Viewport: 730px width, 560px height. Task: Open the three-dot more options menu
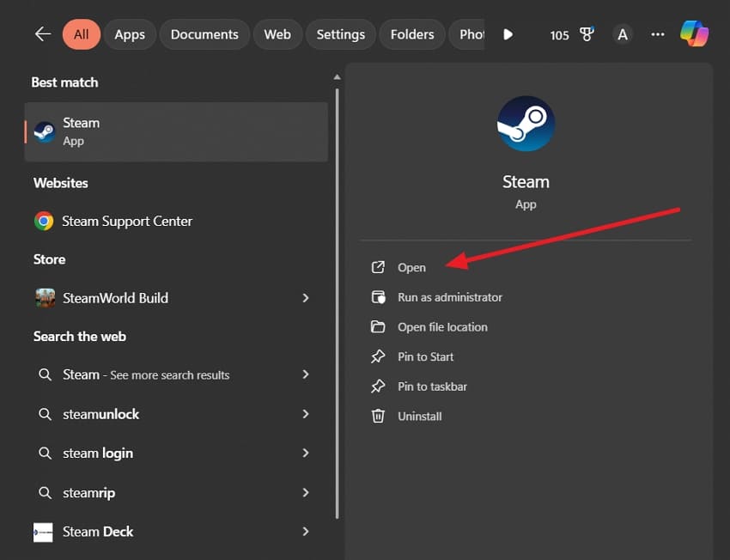pyautogui.click(x=657, y=34)
